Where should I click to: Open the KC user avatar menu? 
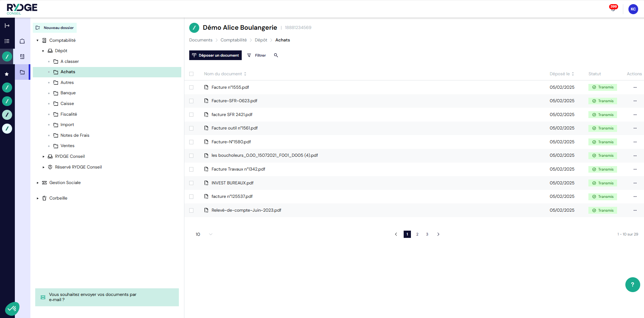[633, 9]
